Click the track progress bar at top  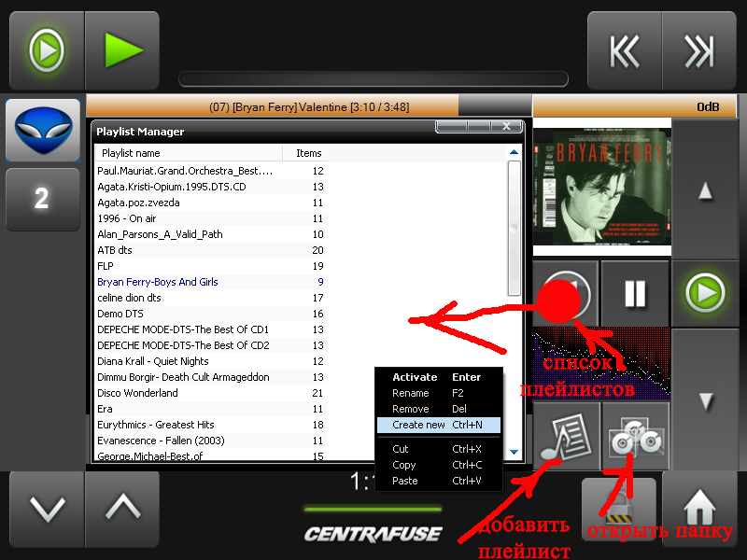point(373,79)
